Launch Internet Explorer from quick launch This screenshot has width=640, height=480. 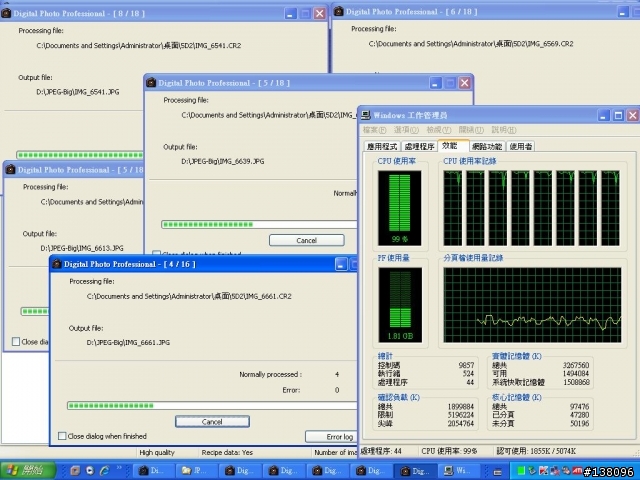[104, 471]
